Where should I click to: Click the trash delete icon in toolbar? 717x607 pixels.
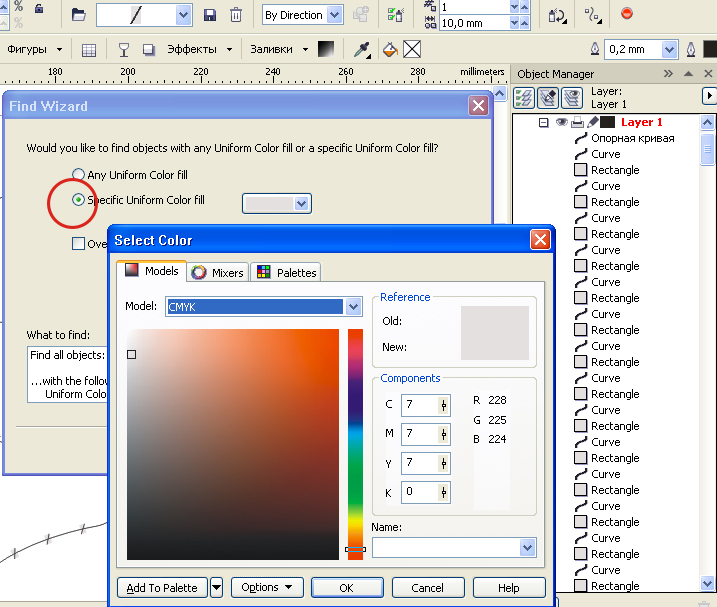235,15
